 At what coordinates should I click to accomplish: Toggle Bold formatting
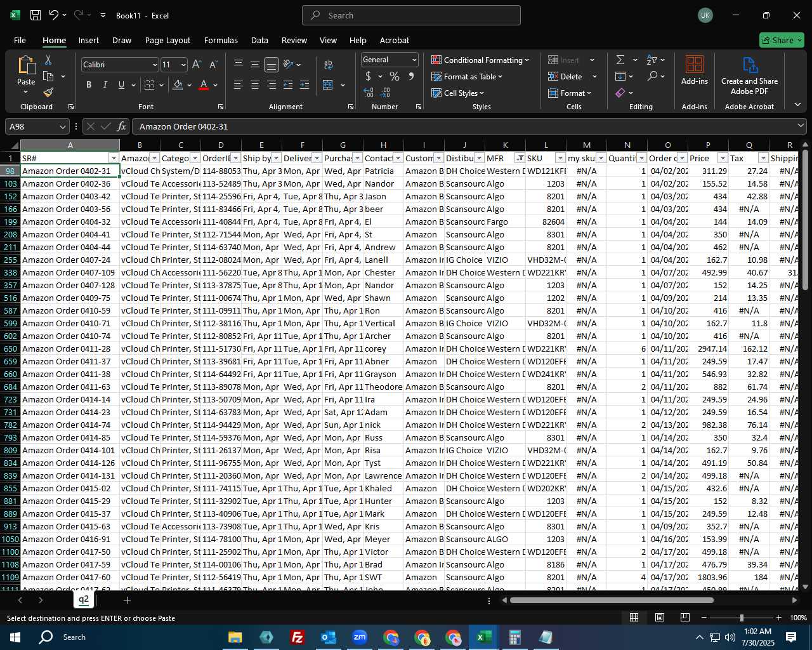(89, 85)
